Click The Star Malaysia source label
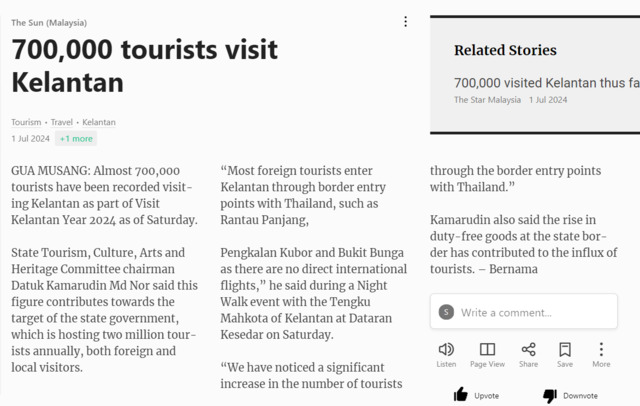 pos(487,100)
